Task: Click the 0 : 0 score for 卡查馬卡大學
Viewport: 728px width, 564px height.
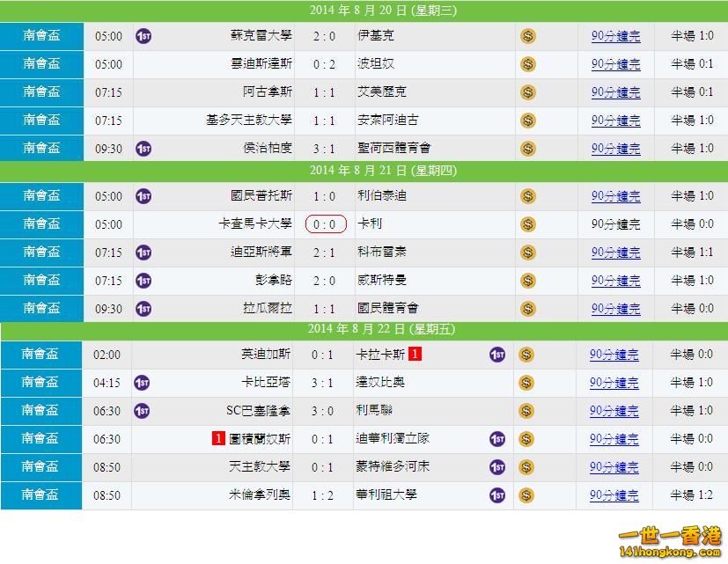Action: [326, 224]
